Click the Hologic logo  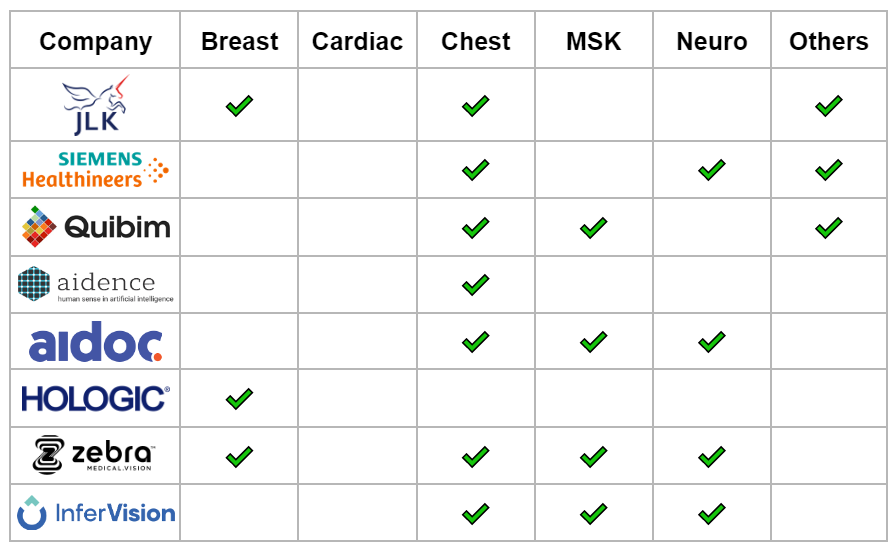pos(95,399)
